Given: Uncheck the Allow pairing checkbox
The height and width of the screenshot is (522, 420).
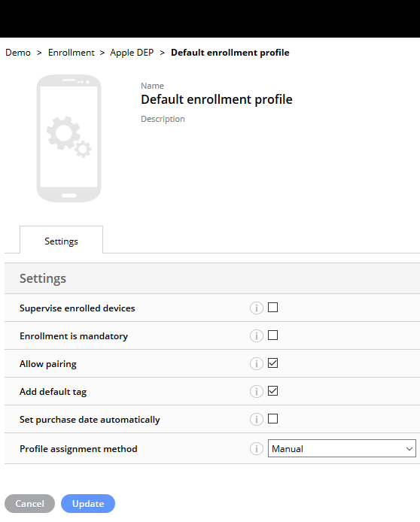Looking at the screenshot, I should tap(272, 363).
